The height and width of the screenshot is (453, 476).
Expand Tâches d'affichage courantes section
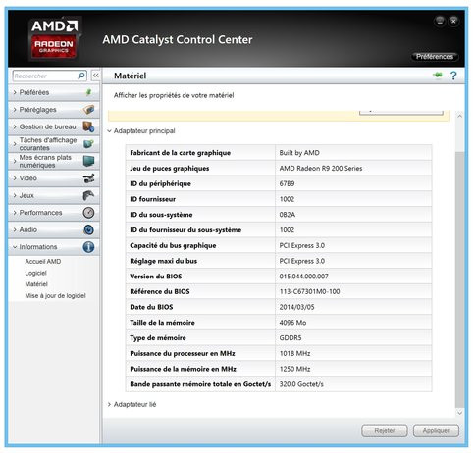pos(54,144)
